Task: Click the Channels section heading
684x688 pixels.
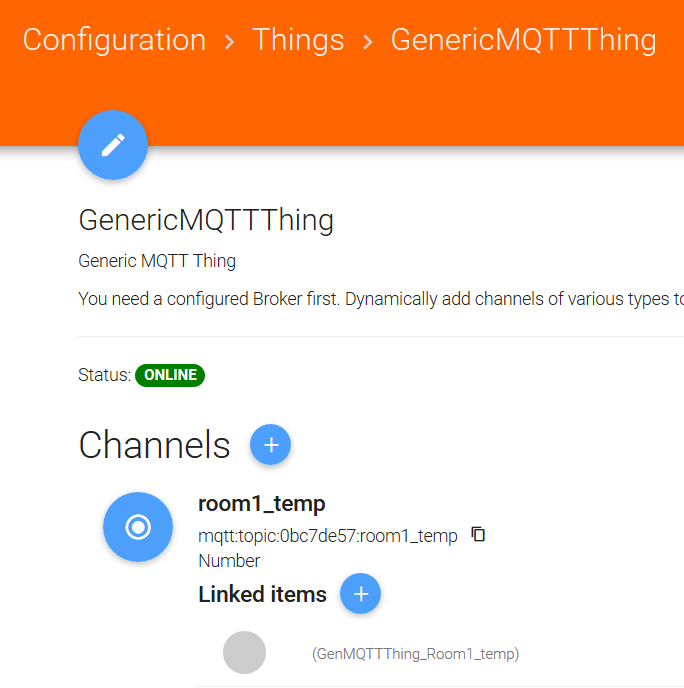Action: point(154,446)
